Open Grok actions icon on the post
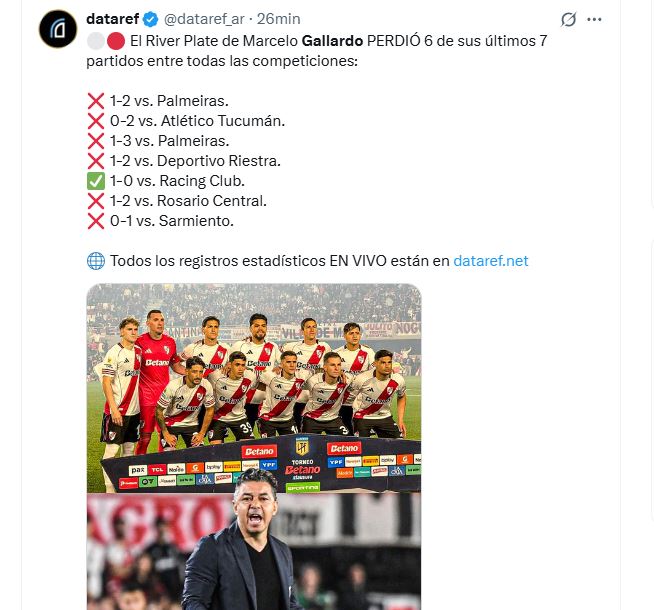This screenshot has height=610, width=654. [x=568, y=19]
